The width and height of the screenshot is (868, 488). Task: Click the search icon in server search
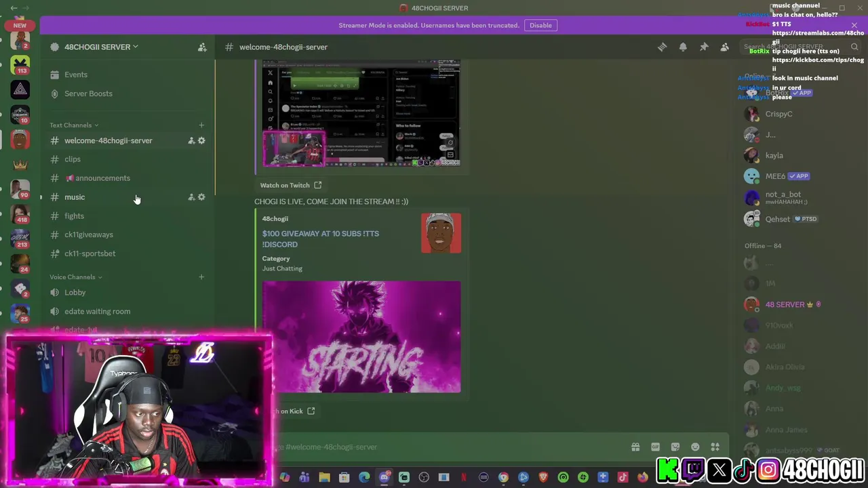pos(854,47)
